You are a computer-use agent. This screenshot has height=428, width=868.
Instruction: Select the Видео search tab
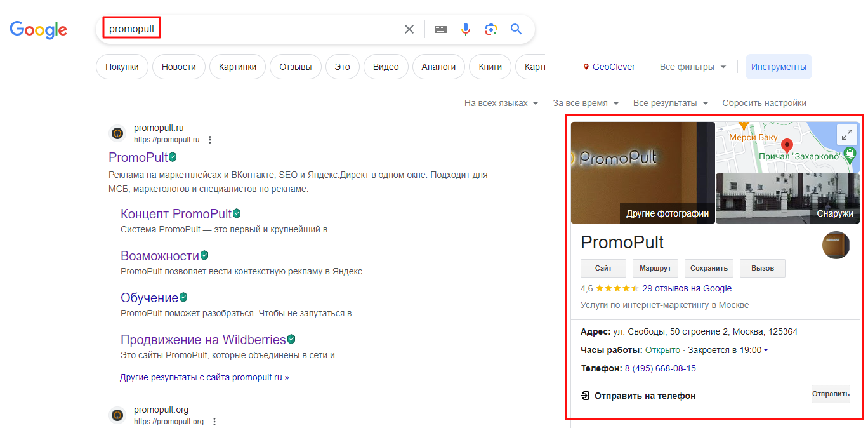coord(386,67)
